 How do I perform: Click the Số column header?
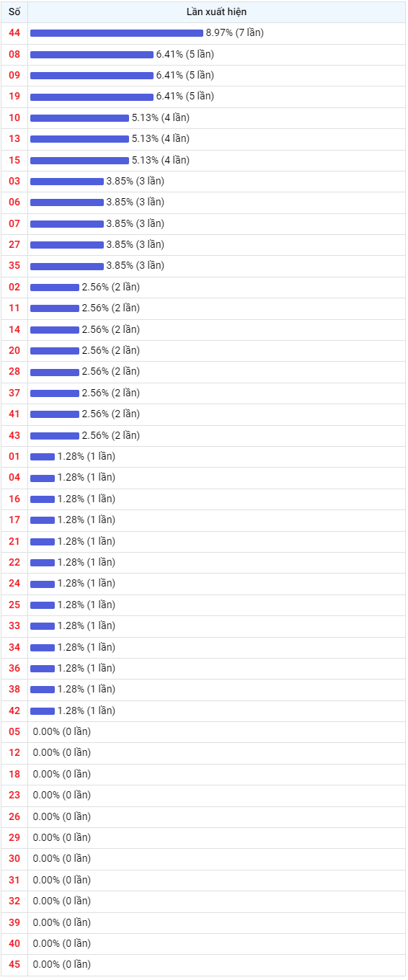click(x=14, y=12)
